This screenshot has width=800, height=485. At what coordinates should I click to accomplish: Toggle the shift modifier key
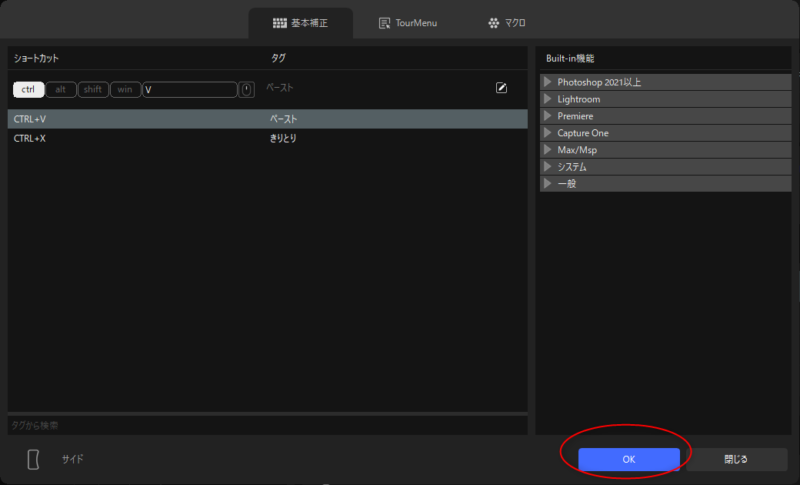click(x=92, y=89)
